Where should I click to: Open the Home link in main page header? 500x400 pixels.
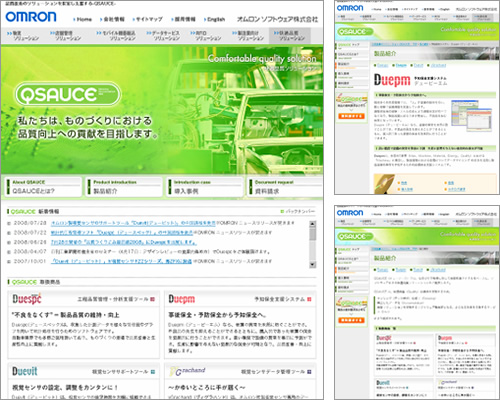[83, 19]
